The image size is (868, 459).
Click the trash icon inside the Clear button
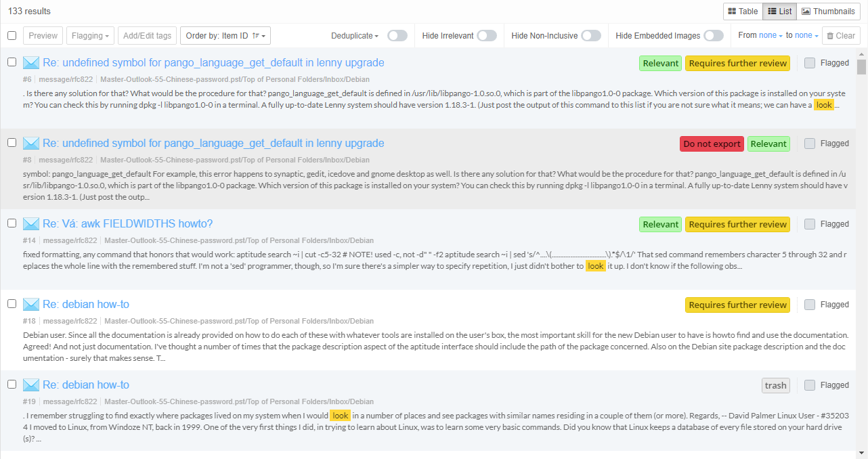coord(831,35)
